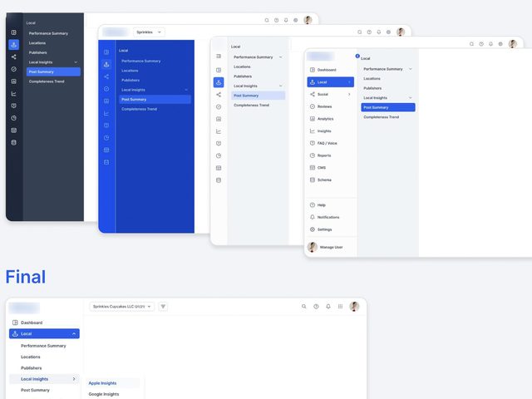The height and width of the screenshot is (399, 532).
Task: Click the user avatar in the Final mockup header
Action: click(354, 307)
